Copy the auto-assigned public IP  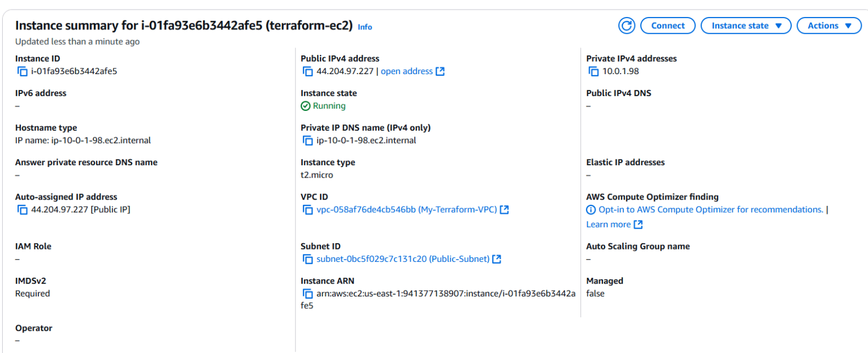point(23,209)
